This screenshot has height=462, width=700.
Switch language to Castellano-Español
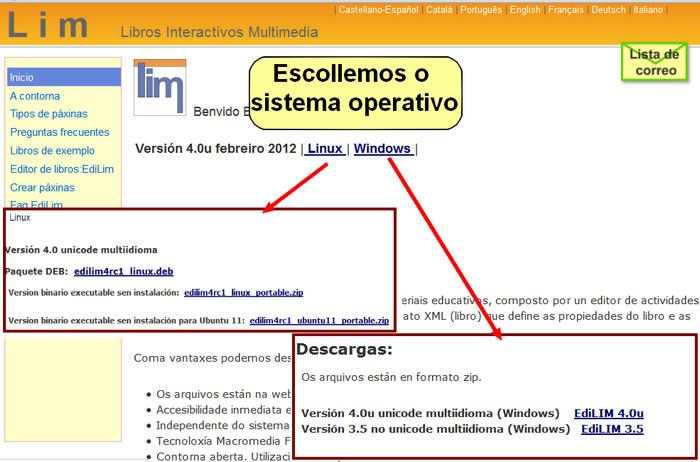pos(377,10)
